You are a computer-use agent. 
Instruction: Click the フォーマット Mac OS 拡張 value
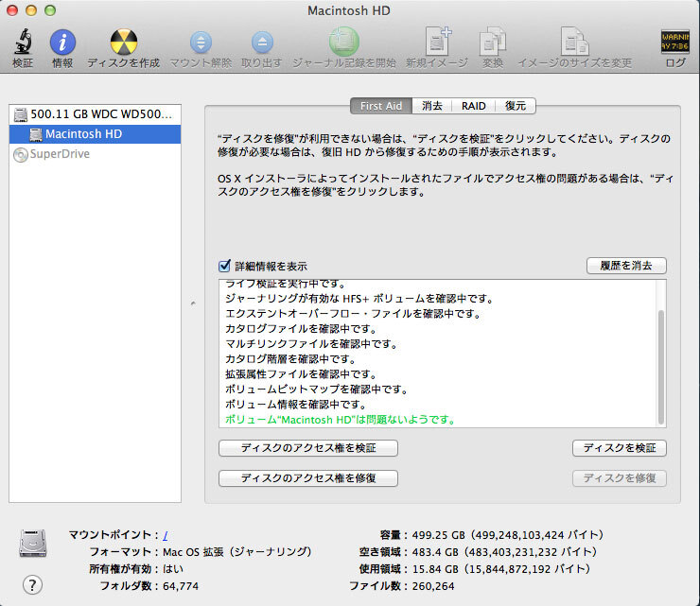[x=237, y=552]
